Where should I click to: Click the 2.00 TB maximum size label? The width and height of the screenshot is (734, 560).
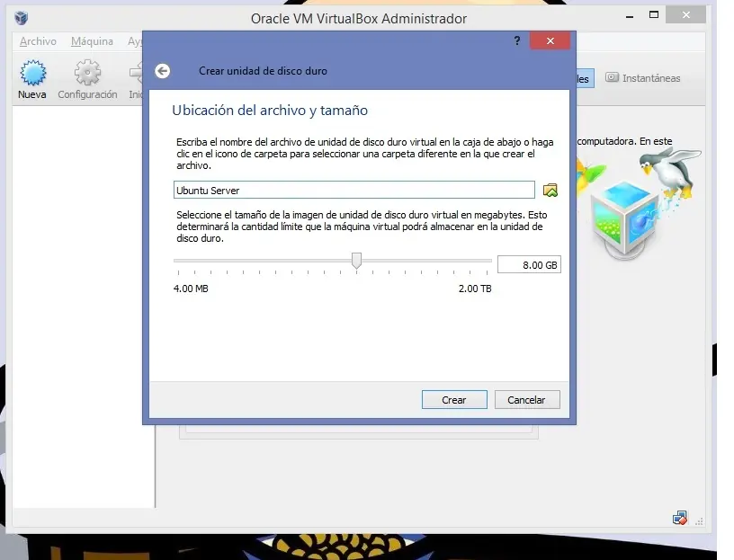[475, 289]
